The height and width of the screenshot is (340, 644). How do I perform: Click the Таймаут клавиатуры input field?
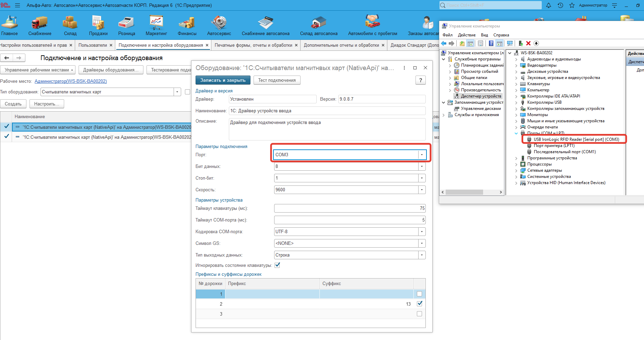pos(350,208)
